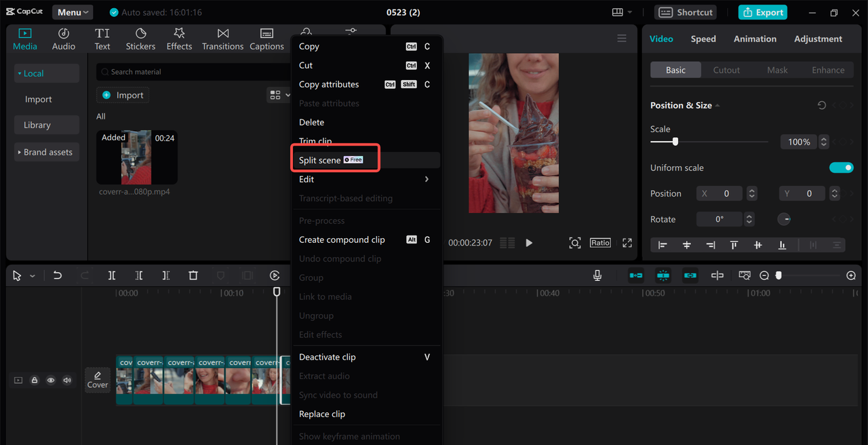The image size is (868, 445).
Task: Toggle auto snapping in timeline
Action: pyautogui.click(x=663, y=275)
